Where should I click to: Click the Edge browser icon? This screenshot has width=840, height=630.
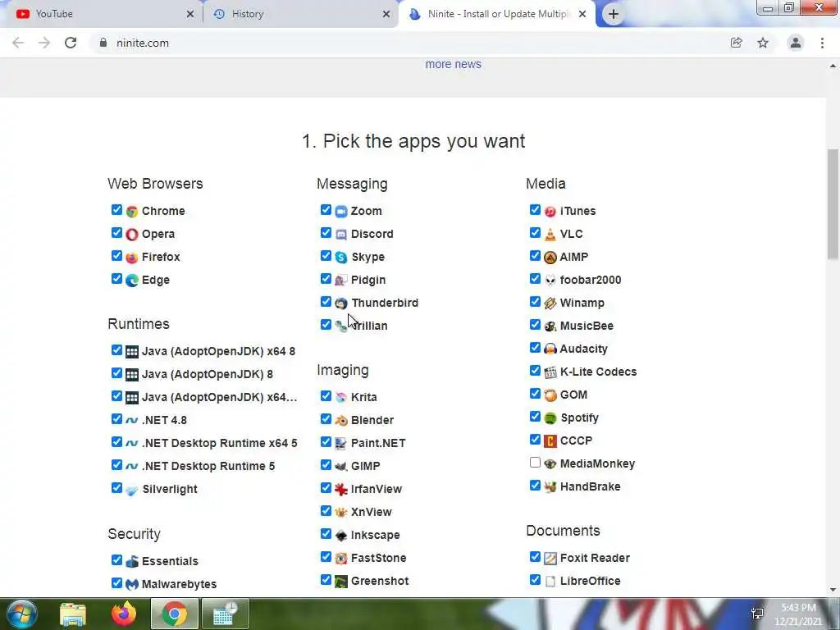click(x=132, y=281)
